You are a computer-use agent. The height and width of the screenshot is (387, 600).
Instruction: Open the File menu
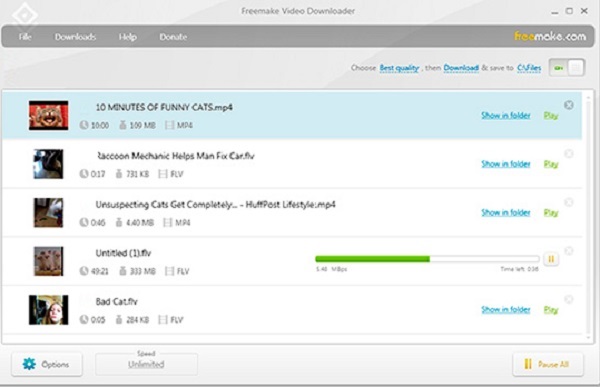point(25,37)
